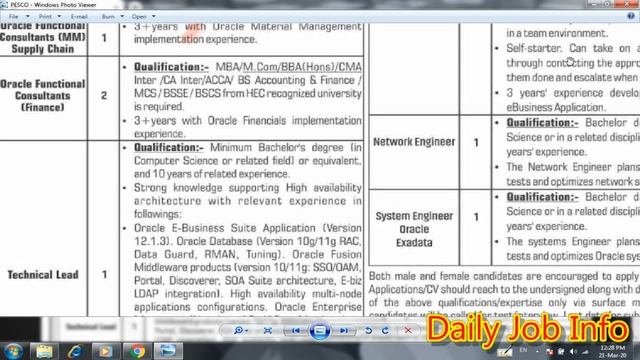Show hidden tray icons arrow
640x360 pixels.
click(537, 351)
